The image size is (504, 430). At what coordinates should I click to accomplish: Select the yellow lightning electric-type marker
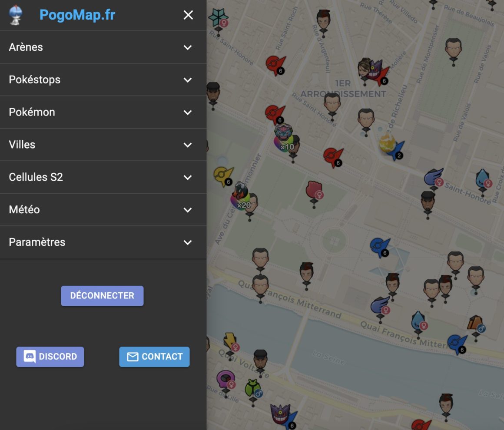(230, 342)
